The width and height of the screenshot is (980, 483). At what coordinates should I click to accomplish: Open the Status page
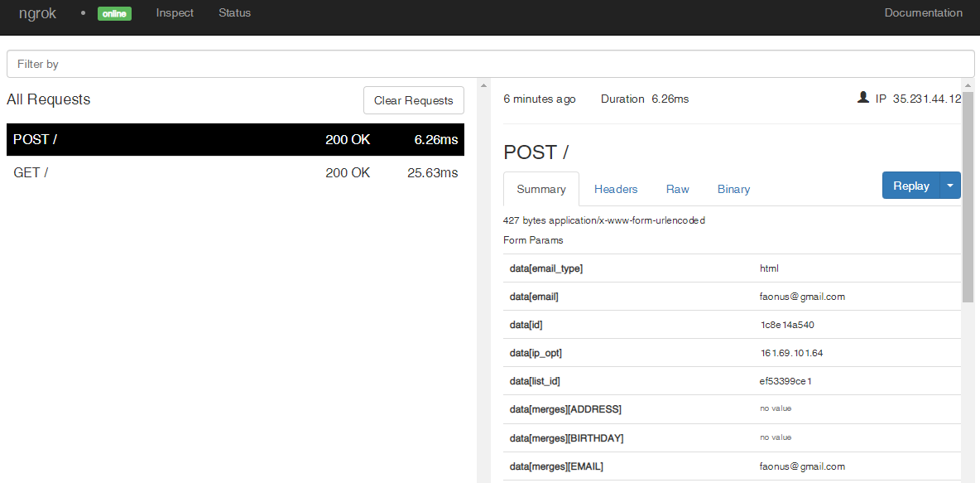pyautogui.click(x=234, y=13)
